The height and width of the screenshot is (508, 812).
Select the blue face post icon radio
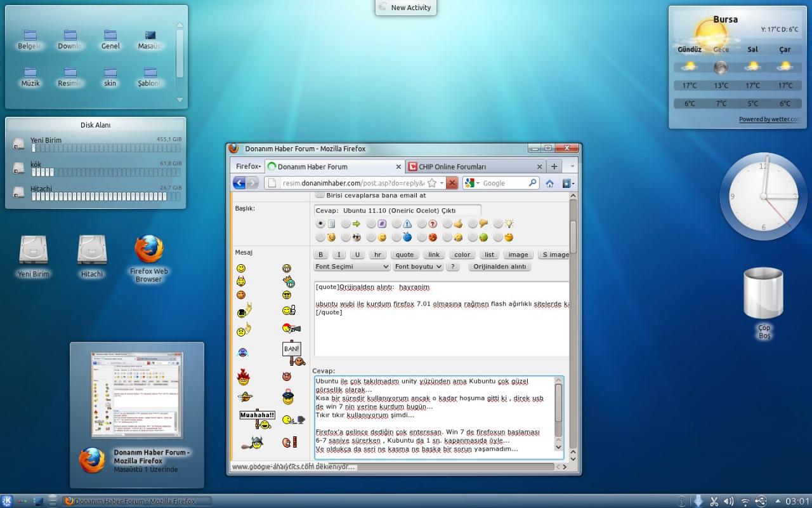(396, 237)
